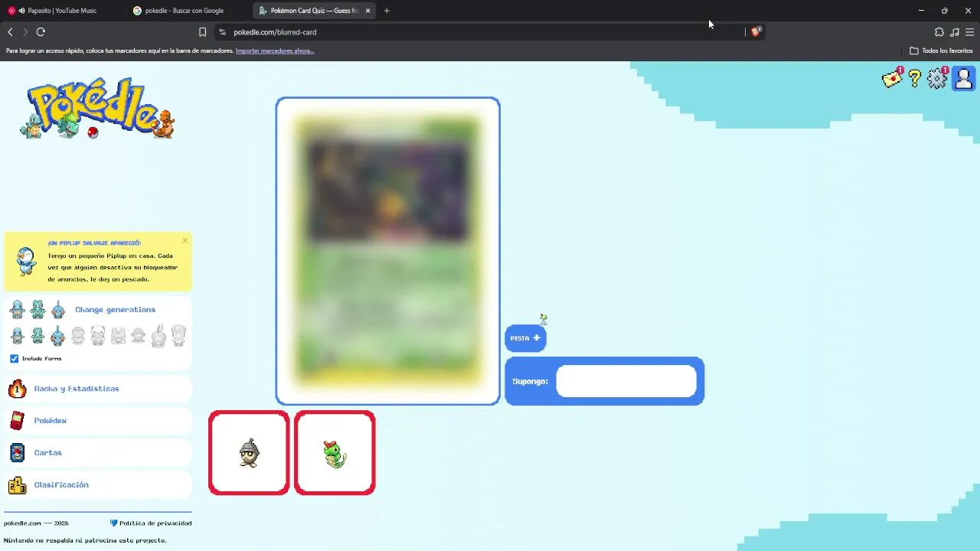Click the site info icon beside the URL

pyautogui.click(x=222, y=32)
